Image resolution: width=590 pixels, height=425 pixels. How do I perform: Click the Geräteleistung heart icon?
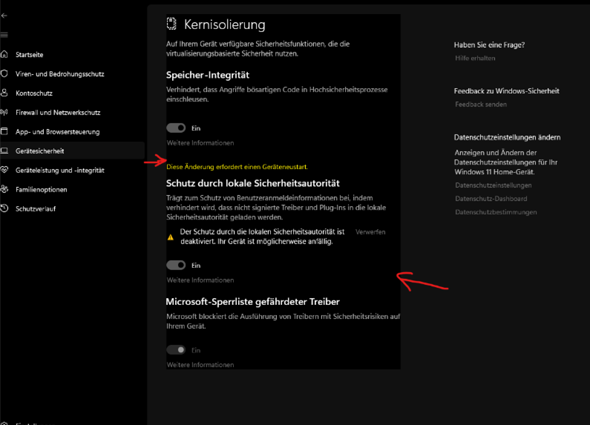[x=4, y=170]
